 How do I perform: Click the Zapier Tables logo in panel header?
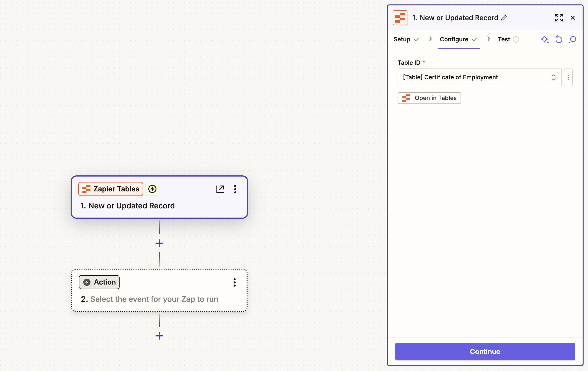[400, 18]
